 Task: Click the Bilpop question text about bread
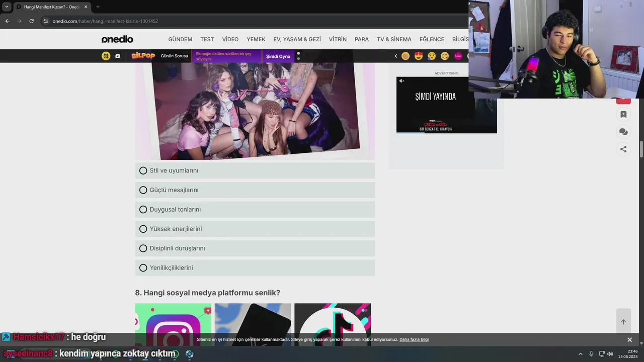click(x=224, y=56)
